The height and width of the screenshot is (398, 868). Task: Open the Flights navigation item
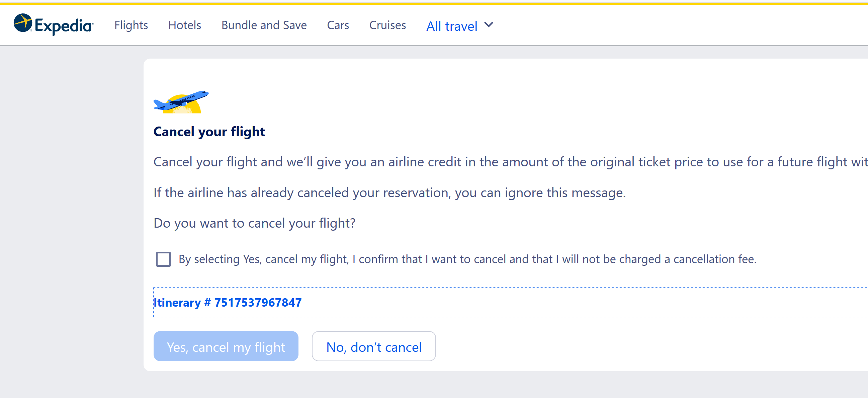[x=131, y=25]
